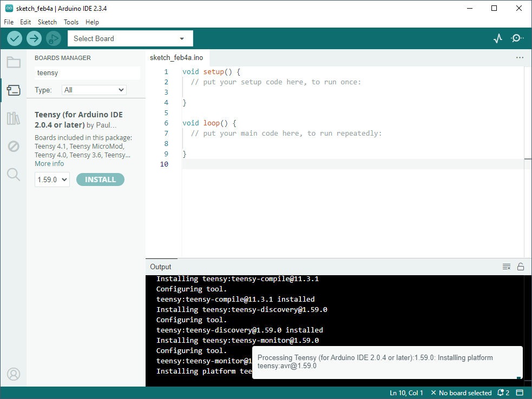Click 'Installing teensy:teensy-discovery@1.59.0' output line
Screen dimensions: 532x399
tap(241, 309)
